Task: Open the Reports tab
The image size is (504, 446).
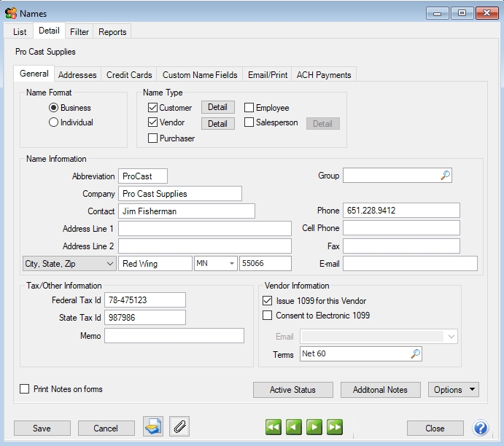Action: pos(112,32)
